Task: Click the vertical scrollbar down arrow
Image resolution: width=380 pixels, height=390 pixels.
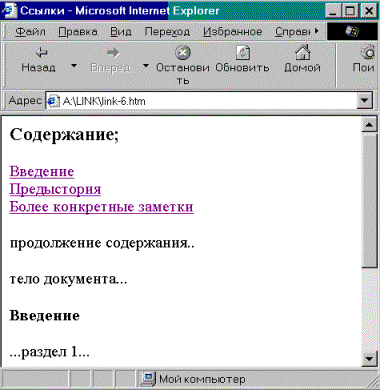Action: (369, 359)
